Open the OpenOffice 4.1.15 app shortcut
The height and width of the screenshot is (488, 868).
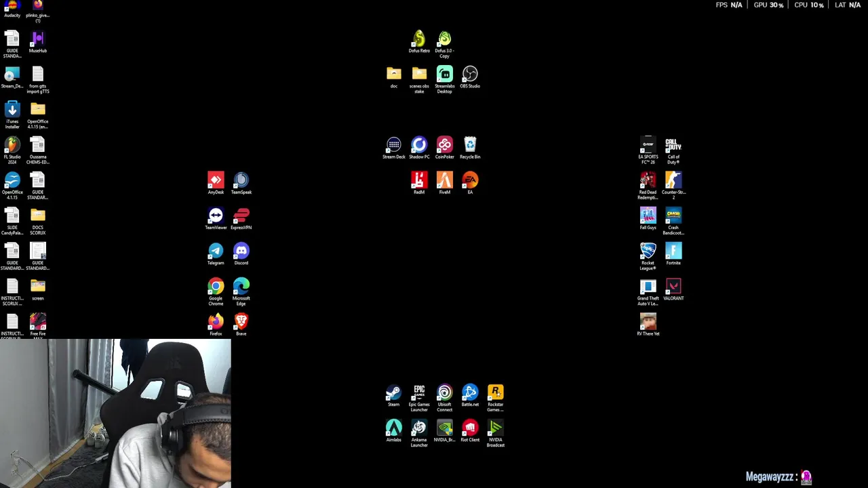tap(12, 186)
